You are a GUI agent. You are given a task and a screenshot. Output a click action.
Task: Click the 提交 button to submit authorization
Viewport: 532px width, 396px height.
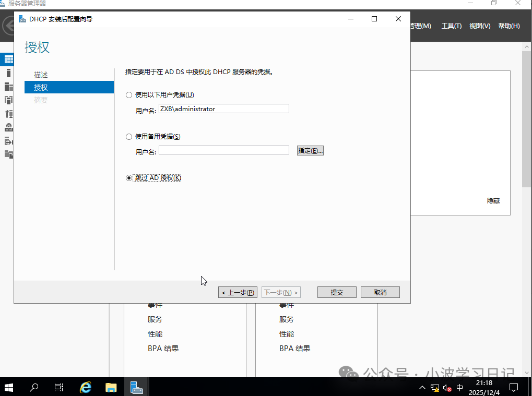[336, 292]
